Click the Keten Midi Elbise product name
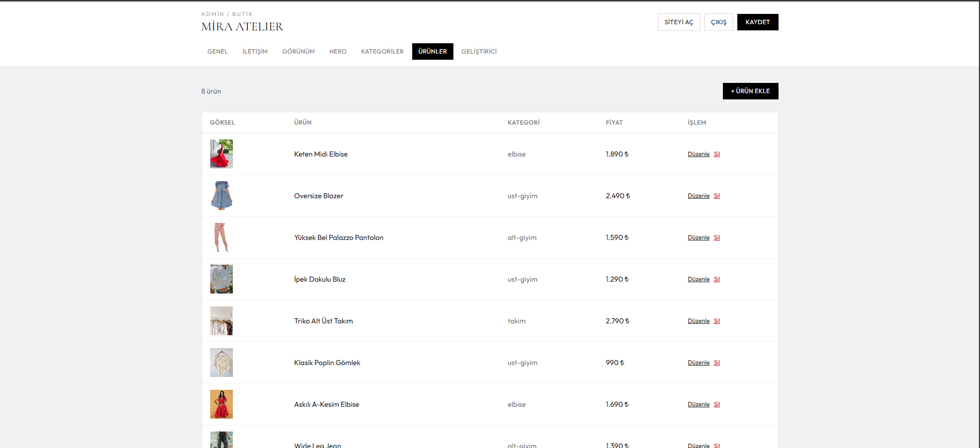Viewport: 980px width, 448px height. 321,154
